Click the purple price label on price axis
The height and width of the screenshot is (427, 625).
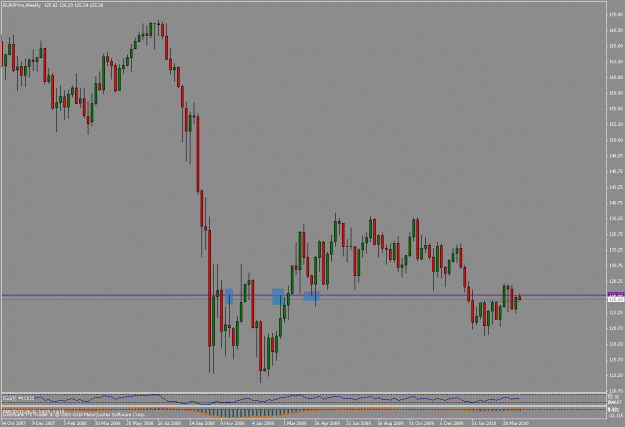coord(615,295)
